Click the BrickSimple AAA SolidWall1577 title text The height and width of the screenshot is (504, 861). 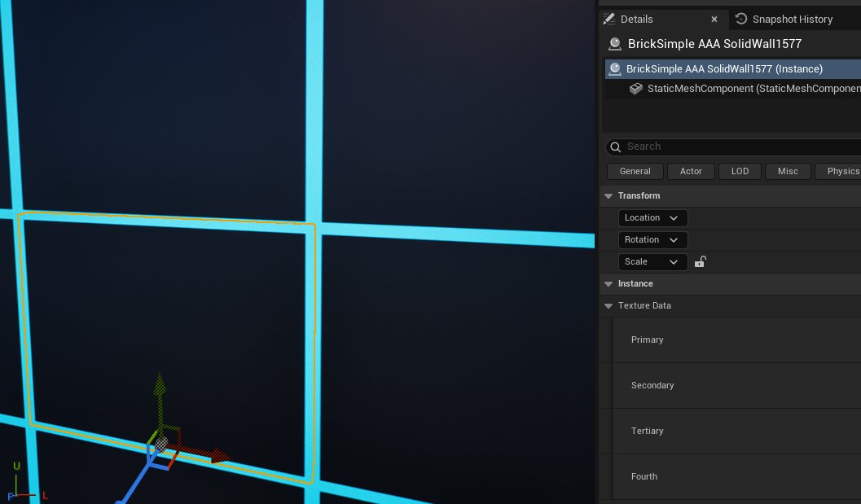[x=714, y=44]
